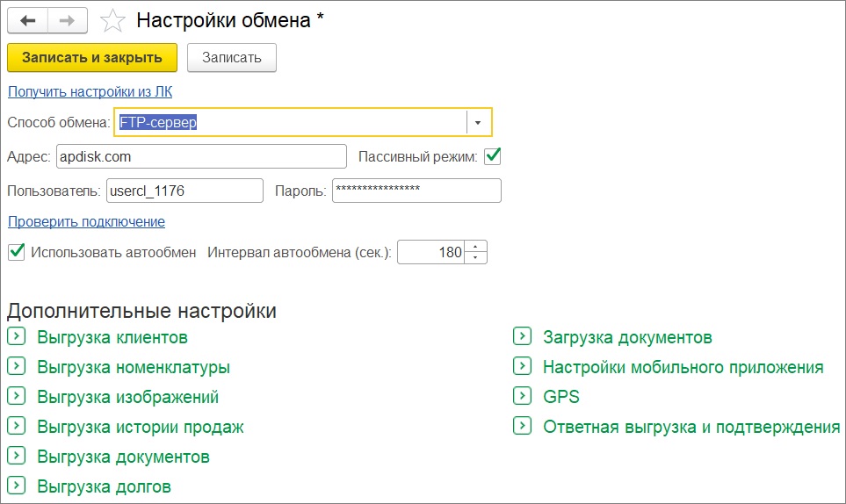The height and width of the screenshot is (504, 846).
Task: Expand 'Выгрузка истории продаж' section icon
Action: coord(16,427)
